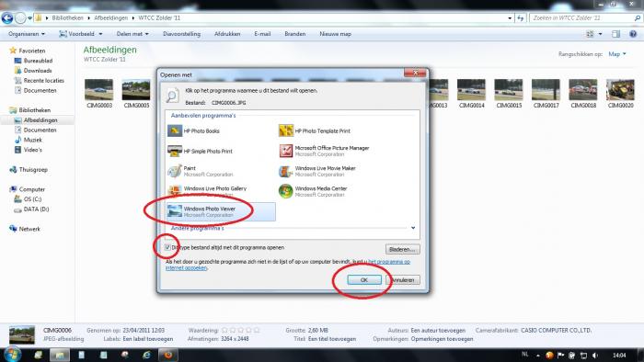This screenshot has width=644, height=362.
Task: Expand the Andere programma's section
Action: (x=413, y=228)
